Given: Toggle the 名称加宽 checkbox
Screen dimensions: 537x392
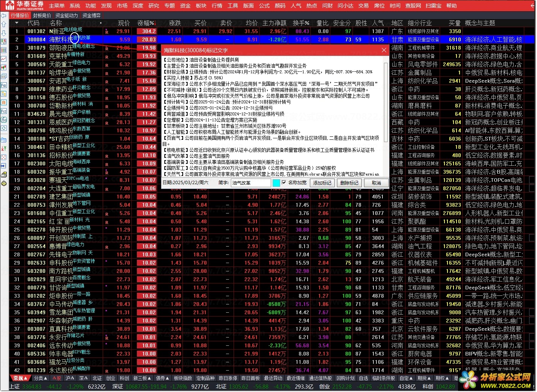Looking at the screenshot, I should 284,183.
